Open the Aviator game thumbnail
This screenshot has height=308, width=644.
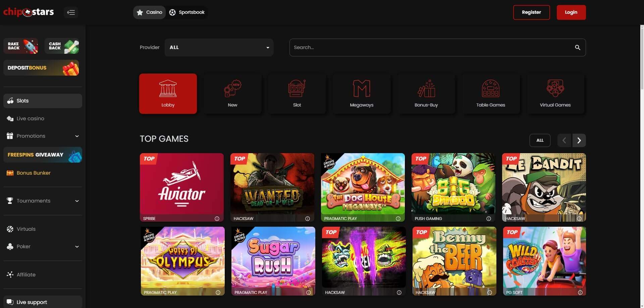[181, 187]
